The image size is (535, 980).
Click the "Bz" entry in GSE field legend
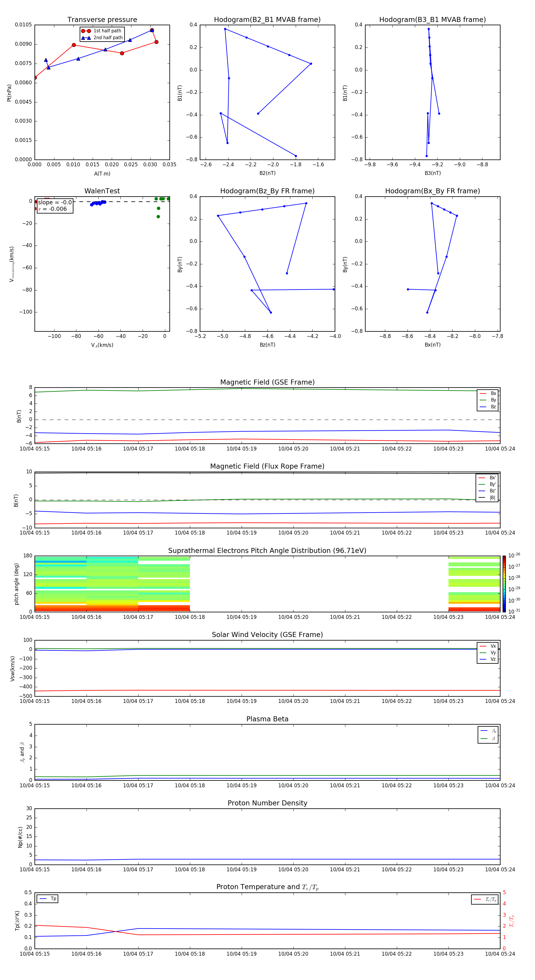click(488, 407)
